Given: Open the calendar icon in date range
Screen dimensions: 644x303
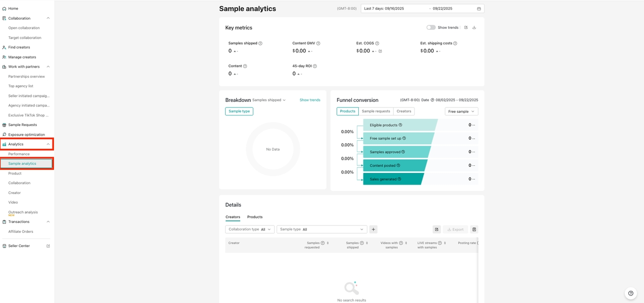Looking at the screenshot, I should pos(479,9).
